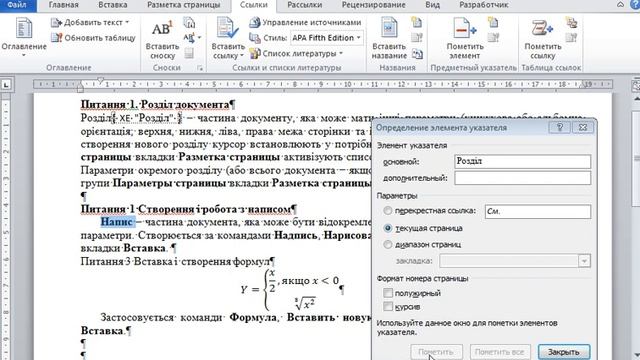
Task: Select the диапазон страниц radio option
Action: tap(387, 244)
